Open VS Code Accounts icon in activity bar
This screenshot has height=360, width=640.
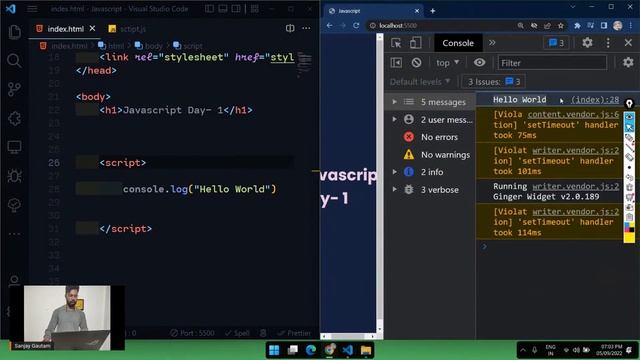(x=15, y=281)
